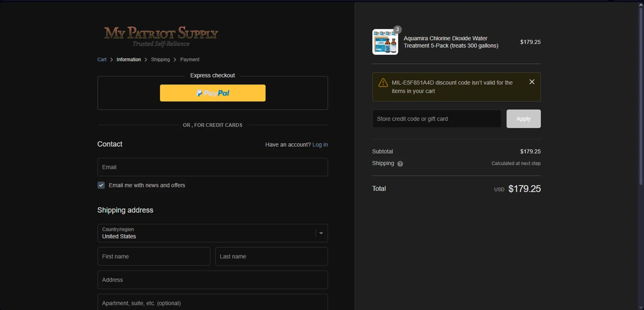Select the Information breadcrumb step
Viewport: 644px width, 310px height.
[x=129, y=60]
